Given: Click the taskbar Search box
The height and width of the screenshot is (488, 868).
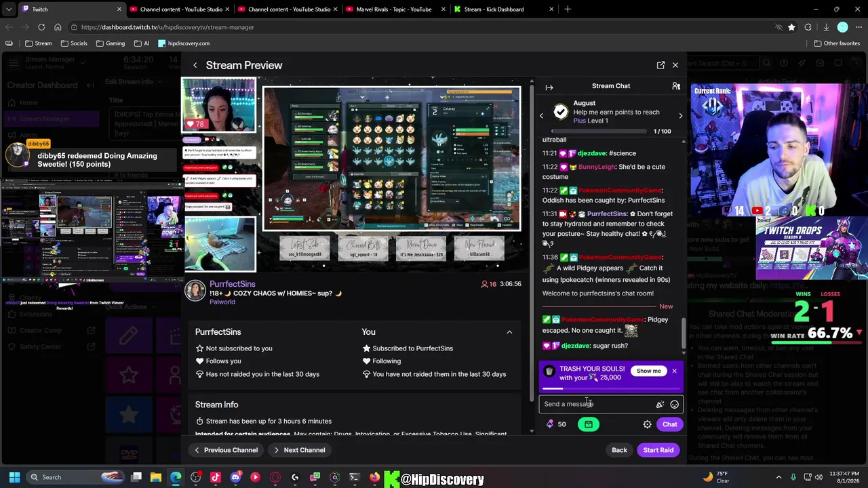Looking at the screenshot, I should (75, 477).
